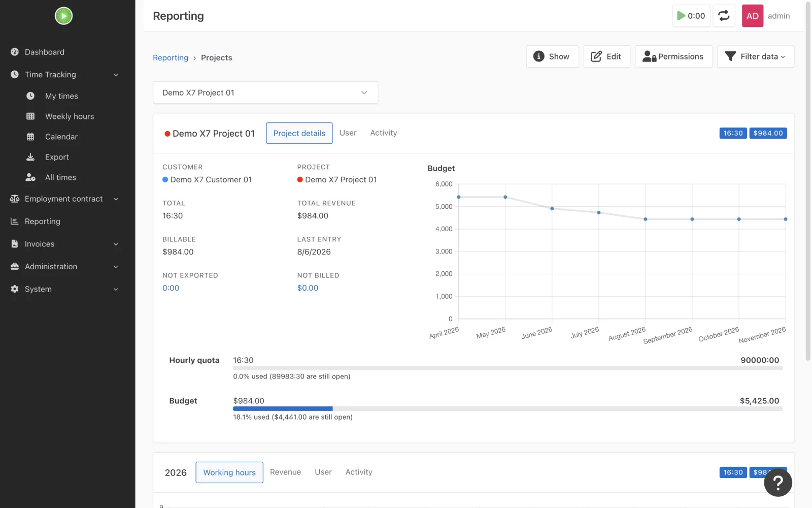Open the help question mark button
Viewport: 812px width, 508px height.
click(778, 483)
